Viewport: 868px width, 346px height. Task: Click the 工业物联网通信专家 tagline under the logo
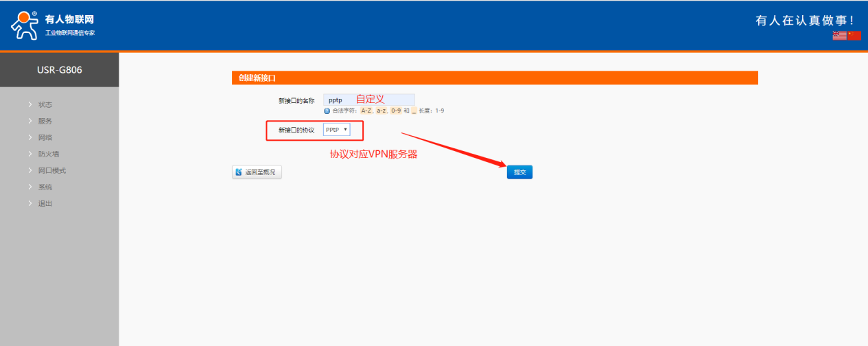coord(69,33)
